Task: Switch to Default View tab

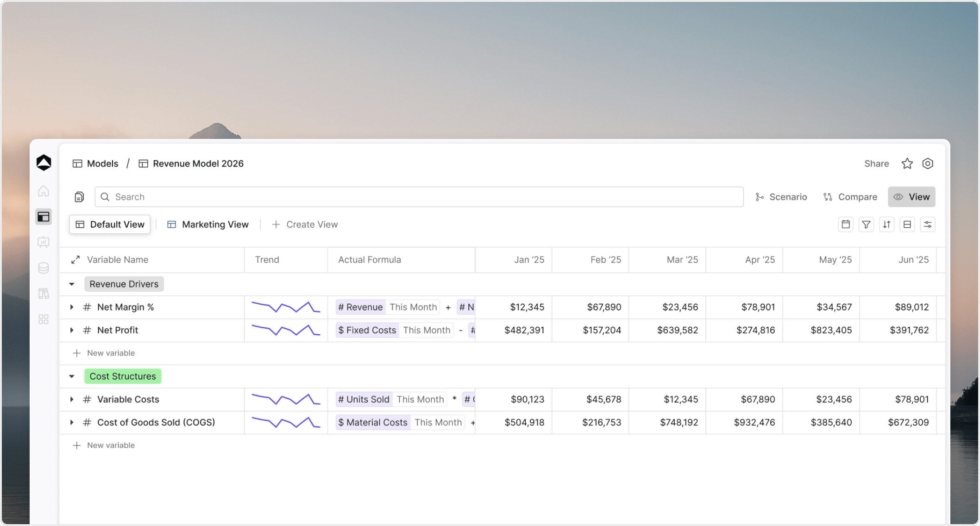Action: (110, 224)
